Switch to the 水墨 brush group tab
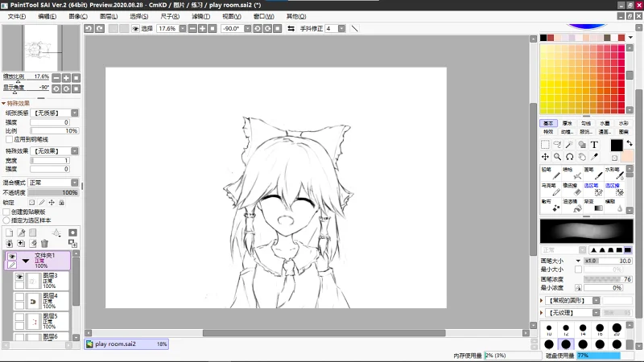Image resolution: width=644 pixels, height=362 pixels. tap(605, 123)
